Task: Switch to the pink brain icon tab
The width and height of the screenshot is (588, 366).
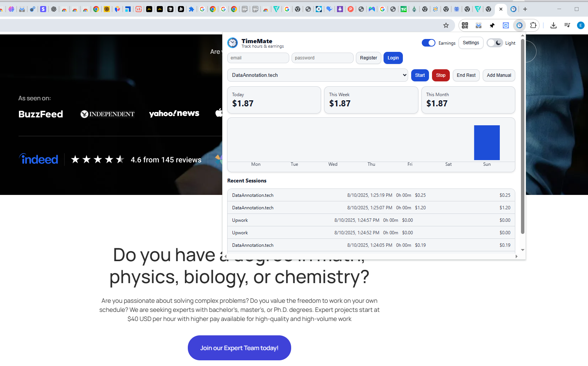Action: pos(11,9)
